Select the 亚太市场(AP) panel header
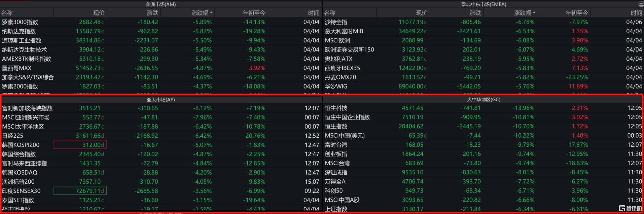The image size is (644, 214). coord(160,100)
